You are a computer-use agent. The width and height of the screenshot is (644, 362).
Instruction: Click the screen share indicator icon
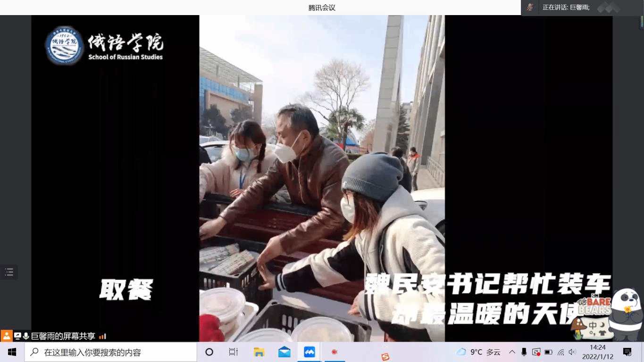[x=17, y=336]
